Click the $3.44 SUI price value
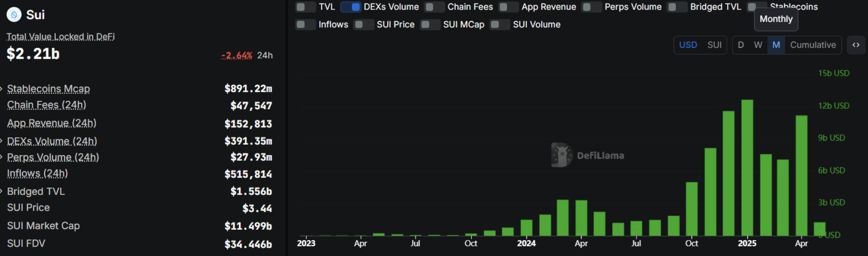This screenshot has width=868, height=256. [x=257, y=209]
